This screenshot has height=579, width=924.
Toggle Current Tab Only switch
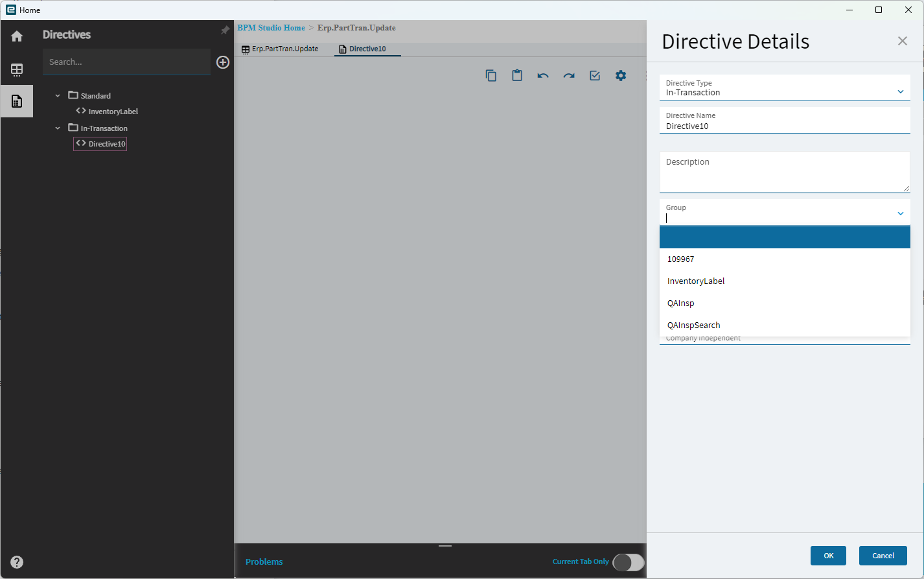[627, 561]
